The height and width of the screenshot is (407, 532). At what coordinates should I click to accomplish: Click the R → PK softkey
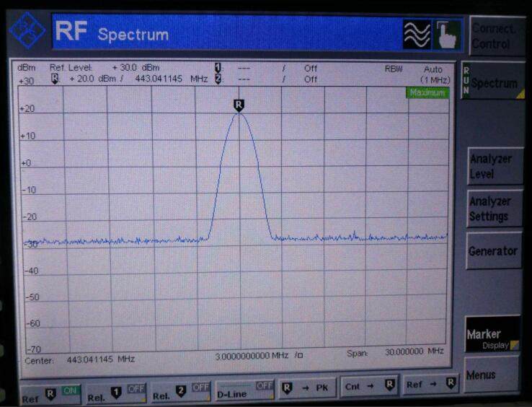pyautogui.click(x=307, y=388)
